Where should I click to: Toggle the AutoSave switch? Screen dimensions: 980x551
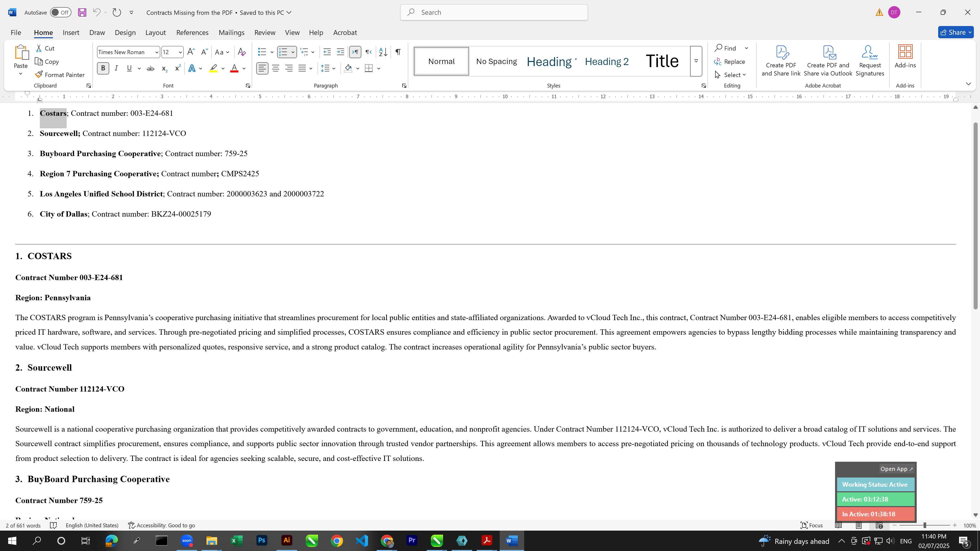(61, 12)
